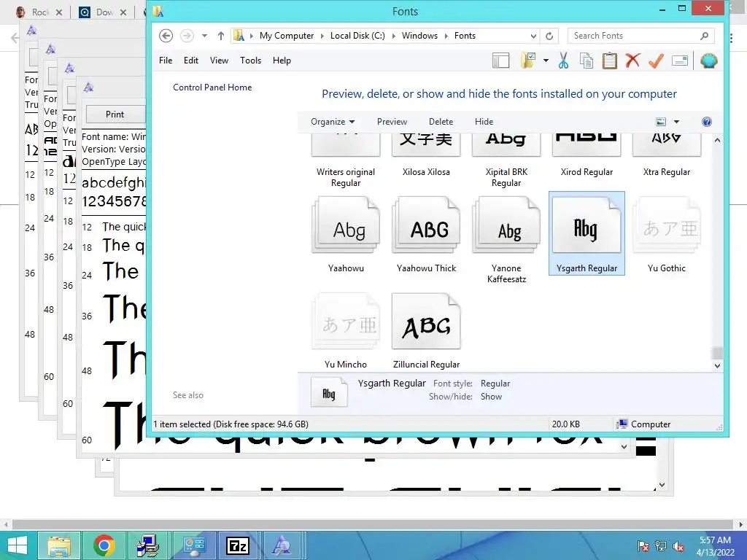Select the Xirod Regular font
747x560 pixels.
click(587, 156)
